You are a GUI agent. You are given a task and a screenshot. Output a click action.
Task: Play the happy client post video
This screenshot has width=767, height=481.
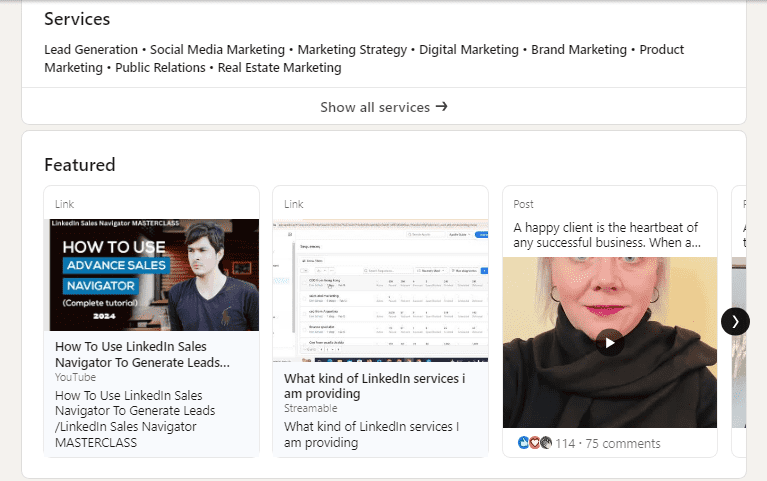coord(609,343)
